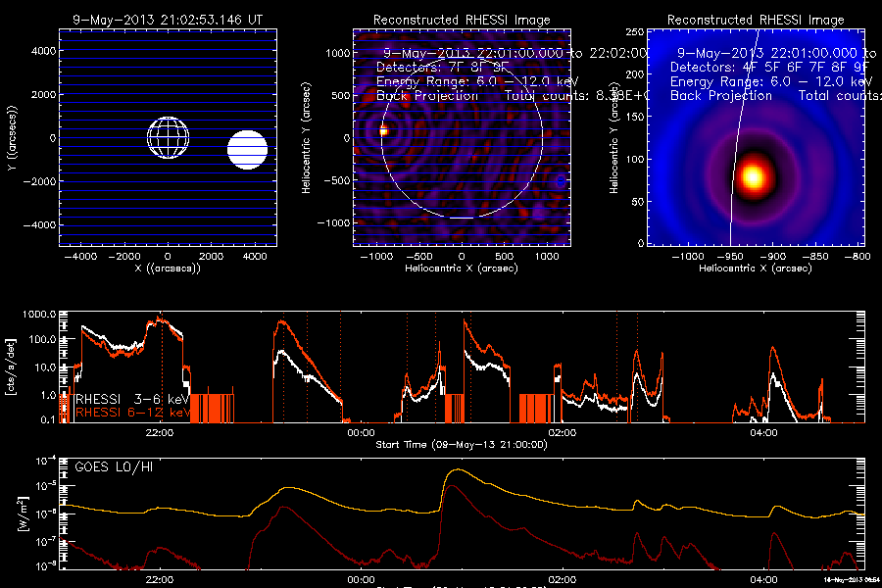The image size is (882, 588).
Task: Click the "[cts/s/det]" y-axis label
Action: [x=10, y=367]
